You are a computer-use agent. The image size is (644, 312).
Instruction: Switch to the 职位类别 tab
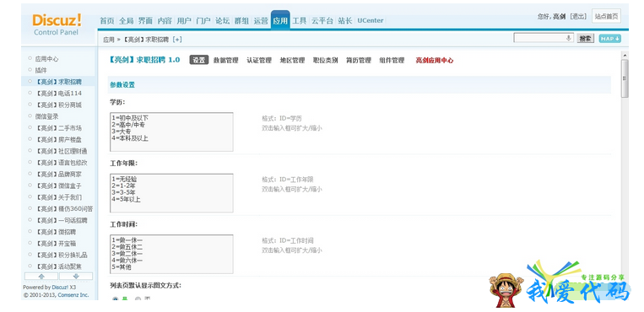coord(325,61)
